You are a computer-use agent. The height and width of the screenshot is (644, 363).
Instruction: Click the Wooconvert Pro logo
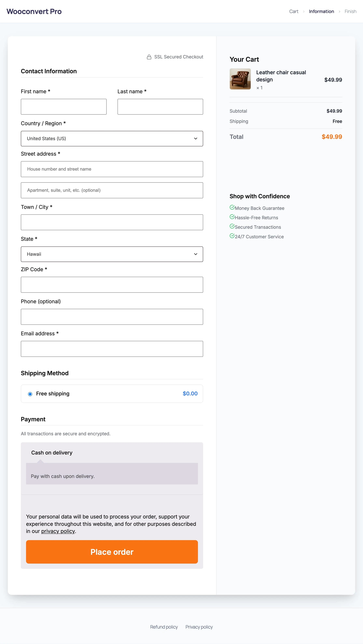[x=34, y=12]
